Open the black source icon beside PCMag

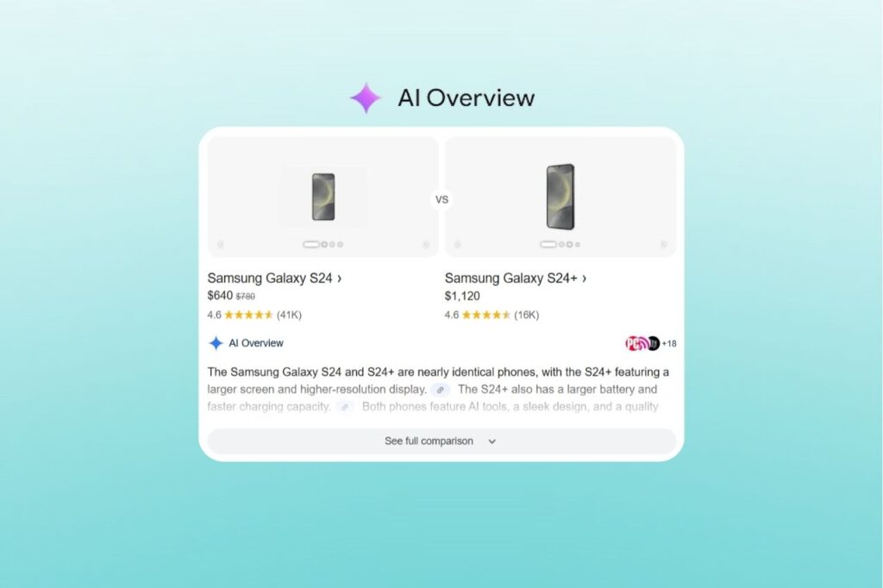(x=653, y=343)
